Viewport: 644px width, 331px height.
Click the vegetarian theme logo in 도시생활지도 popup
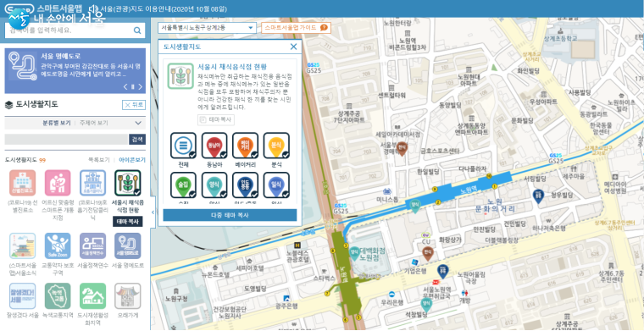[180, 76]
